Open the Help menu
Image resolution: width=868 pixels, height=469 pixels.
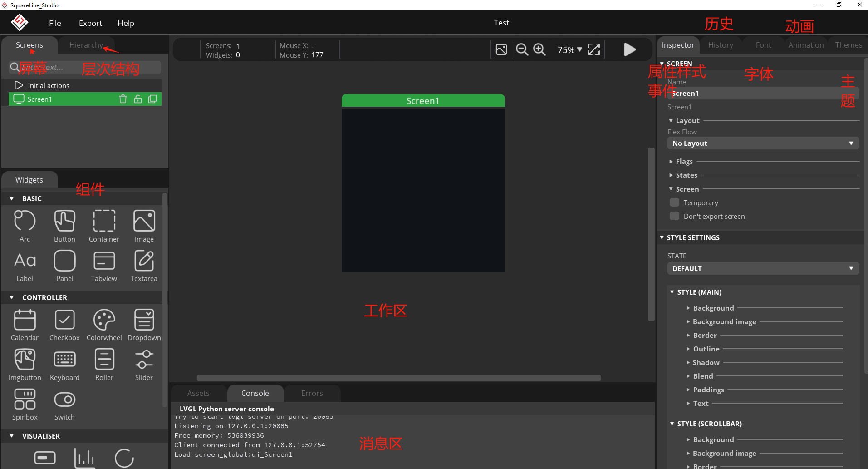click(126, 23)
